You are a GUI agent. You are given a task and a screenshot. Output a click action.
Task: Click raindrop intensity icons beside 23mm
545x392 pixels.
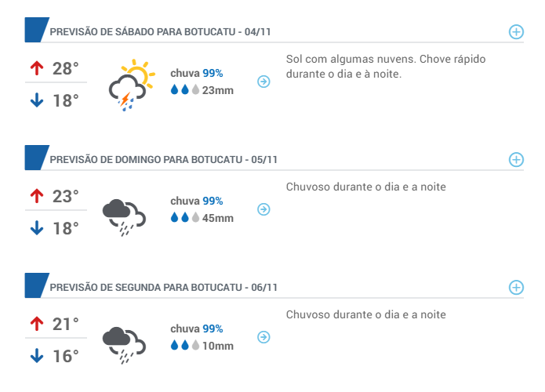point(185,90)
